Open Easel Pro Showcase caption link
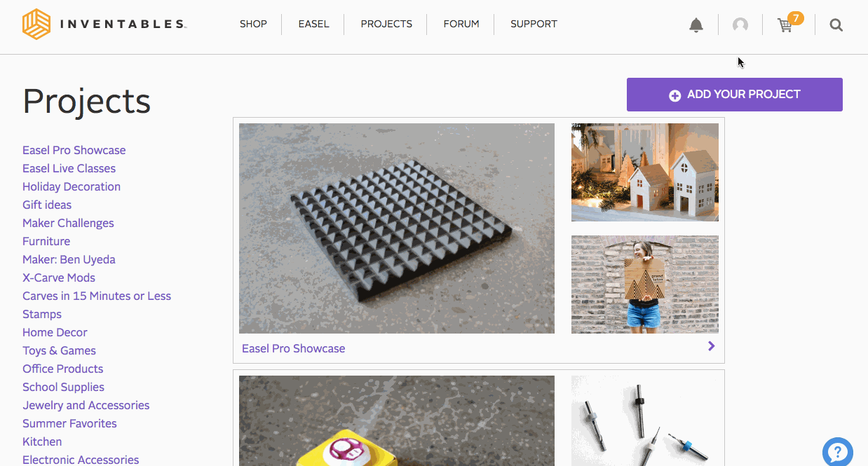868x466 pixels. [x=293, y=348]
